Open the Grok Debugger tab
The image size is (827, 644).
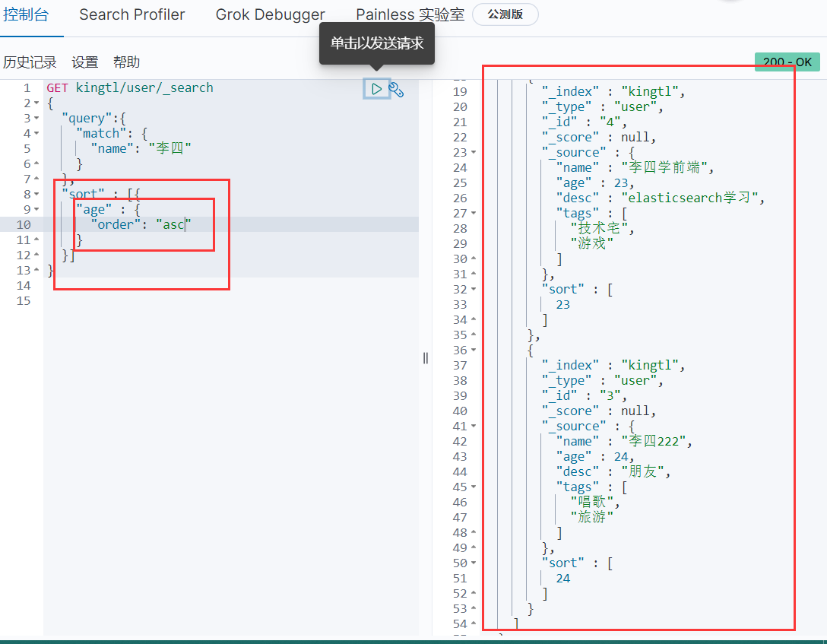click(270, 14)
